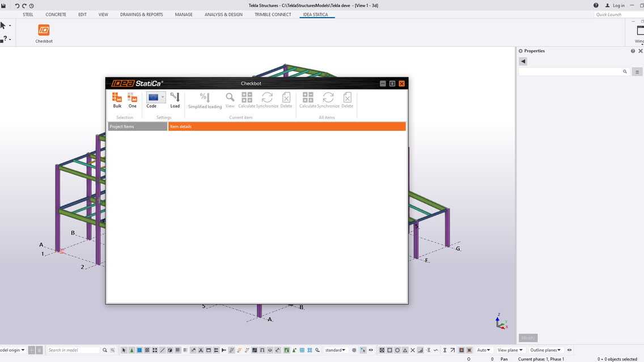Image resolution: width=644 pixels, height=362 pixels.
Task: Click Delete in the All items group
Action: [347, 100]
